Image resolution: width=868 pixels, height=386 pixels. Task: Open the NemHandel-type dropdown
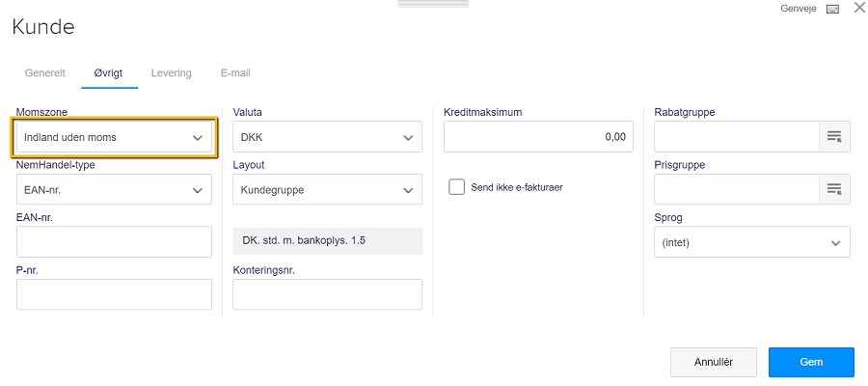(x=114, y=189)
